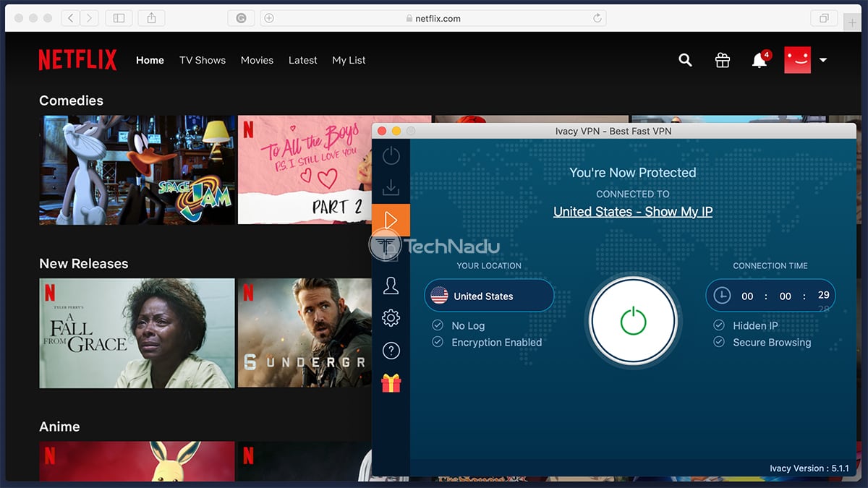
Task: Open a new Safari tab
Action: coord(853,22)
